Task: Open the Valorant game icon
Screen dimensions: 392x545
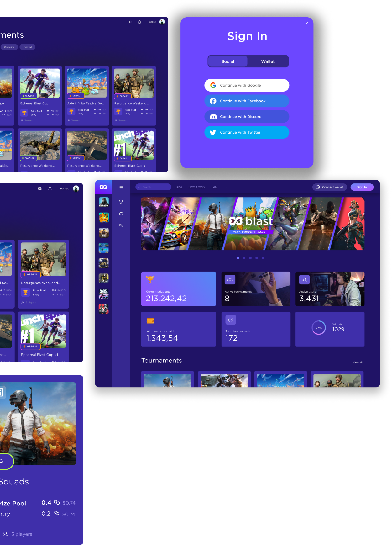Action: pyautogui.click(x=104, y=309)
